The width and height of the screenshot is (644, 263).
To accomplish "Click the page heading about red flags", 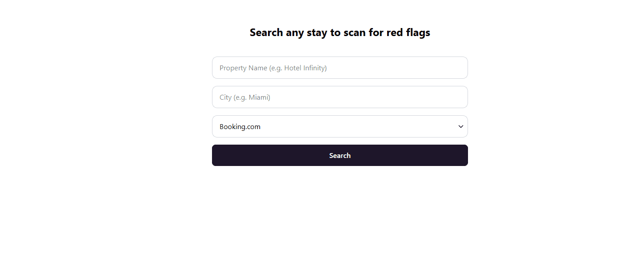I will (x=340, y=32).
